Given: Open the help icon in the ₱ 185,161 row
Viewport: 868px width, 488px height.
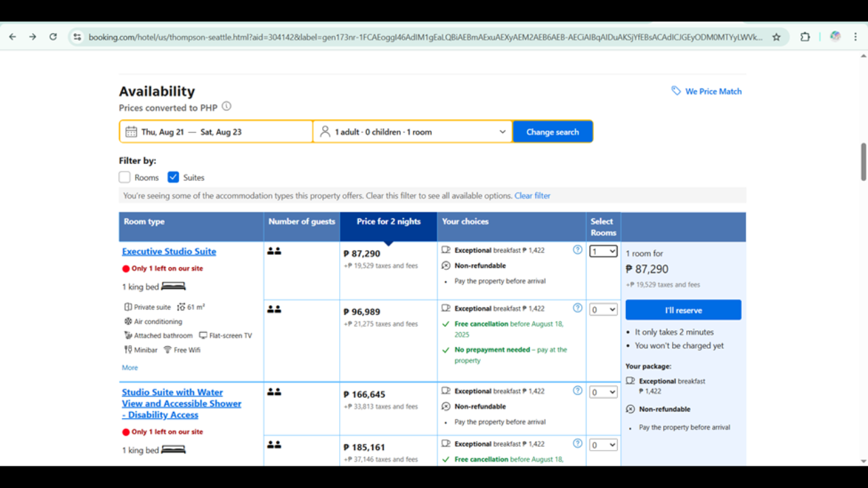Looking at the screenshot, I should [578, 443].
